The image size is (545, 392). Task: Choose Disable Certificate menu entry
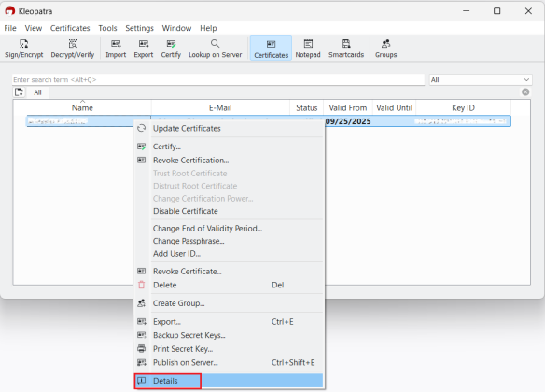click(230, 211)
